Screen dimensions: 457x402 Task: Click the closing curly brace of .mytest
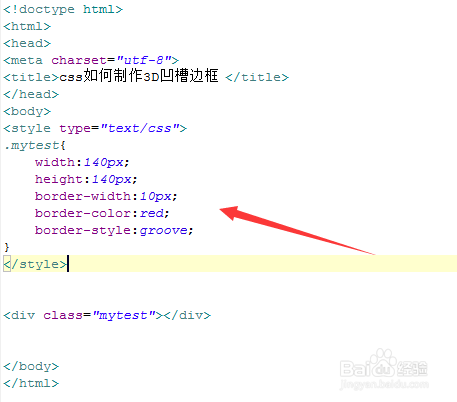pyautogui.click(x=7, y=247)
